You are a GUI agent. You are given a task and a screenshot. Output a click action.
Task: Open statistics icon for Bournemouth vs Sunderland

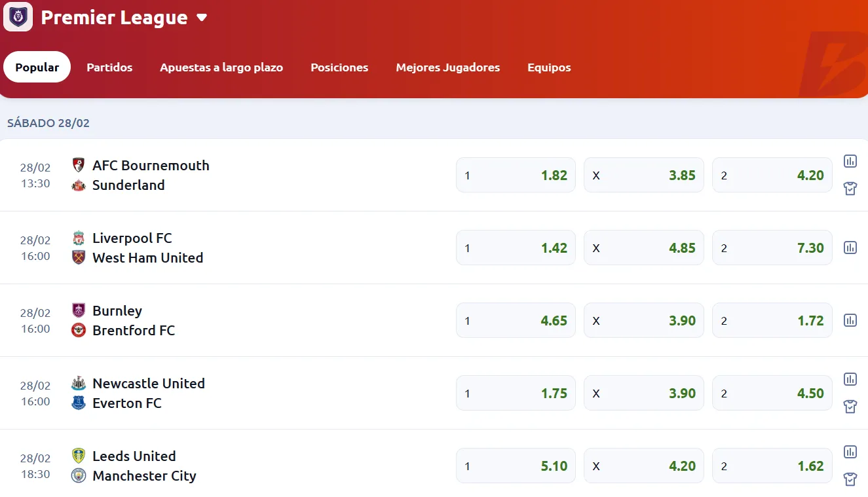(x=850, y=161)
